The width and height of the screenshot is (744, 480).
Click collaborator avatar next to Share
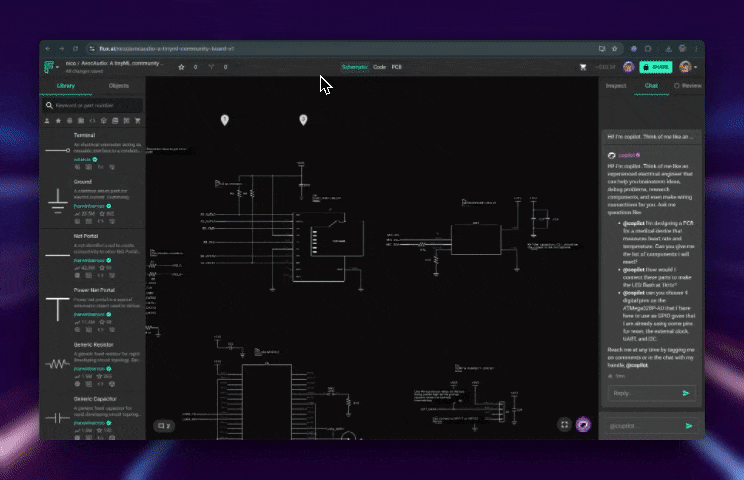click(629, 67)
